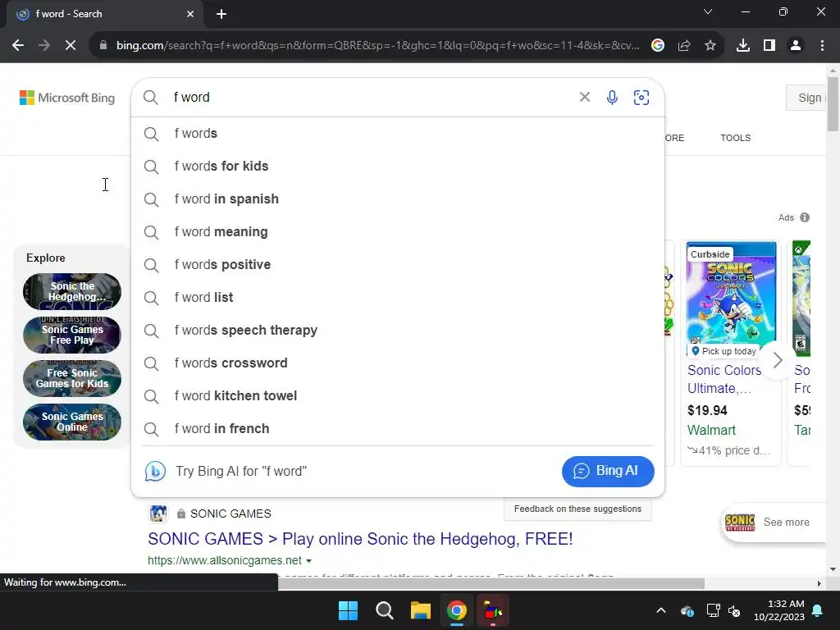Screen dimensions: 840x630
Task: Open Chrome downloads icon
Action: (x=743, y=46)
